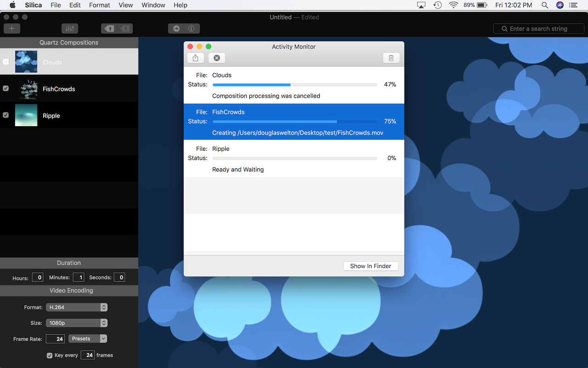Open the Format menu
Viewport: 588px width, 368px height.
pos(100,5)
